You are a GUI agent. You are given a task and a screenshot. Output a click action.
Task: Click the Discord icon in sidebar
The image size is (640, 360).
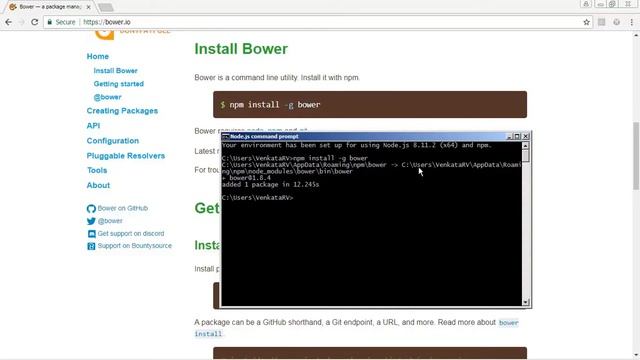pyautogui.click(x=91, y=234)
